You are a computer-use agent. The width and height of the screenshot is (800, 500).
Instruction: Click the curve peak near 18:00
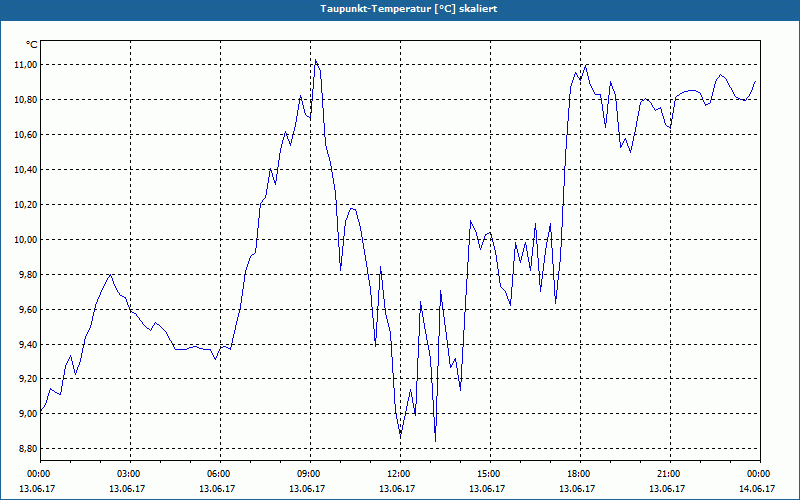pos(586,65)
